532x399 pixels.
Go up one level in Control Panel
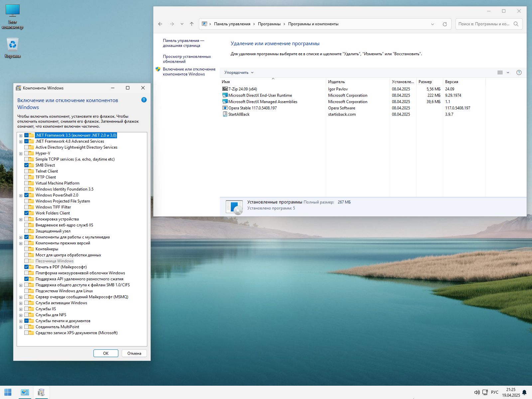[x=192, y=24]
